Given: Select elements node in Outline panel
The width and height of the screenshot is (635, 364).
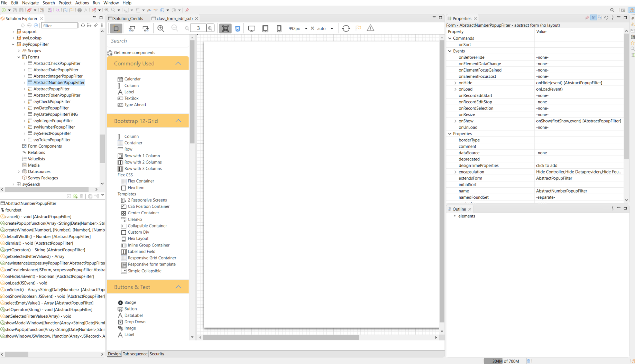Looking at the screenshot, I should pos(467,216).
